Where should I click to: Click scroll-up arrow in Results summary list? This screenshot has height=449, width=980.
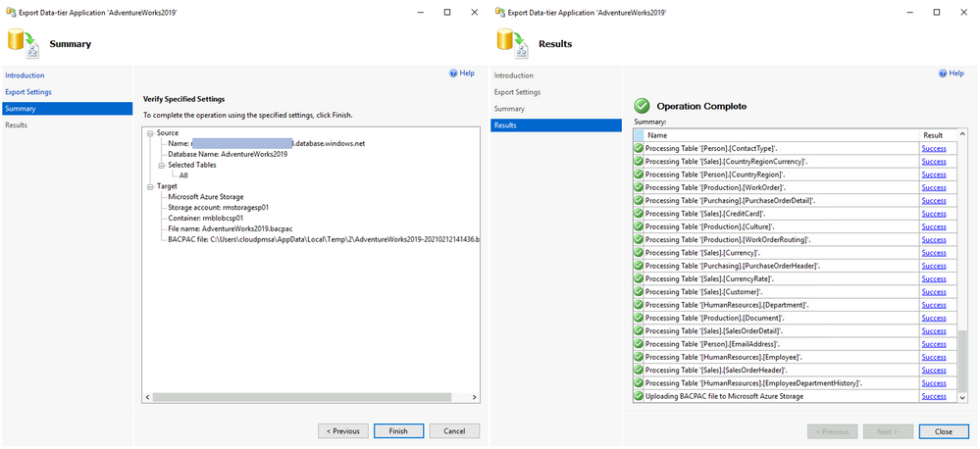point(962,135)
